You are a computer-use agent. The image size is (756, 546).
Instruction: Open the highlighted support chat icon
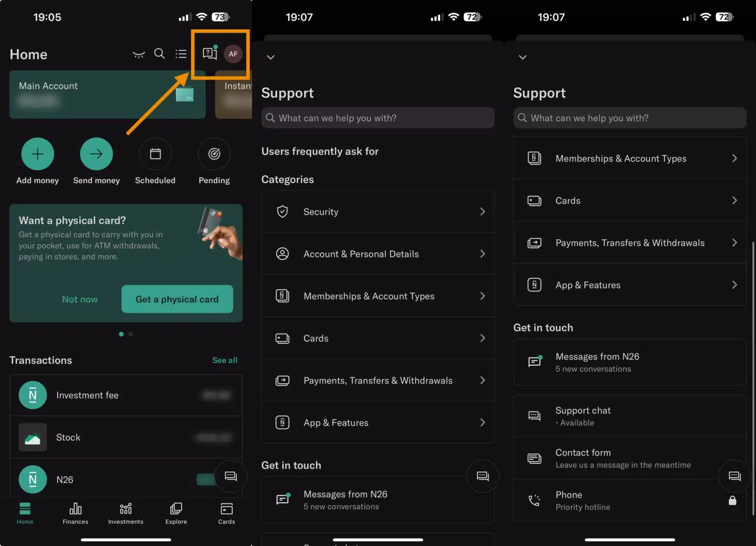209,54
